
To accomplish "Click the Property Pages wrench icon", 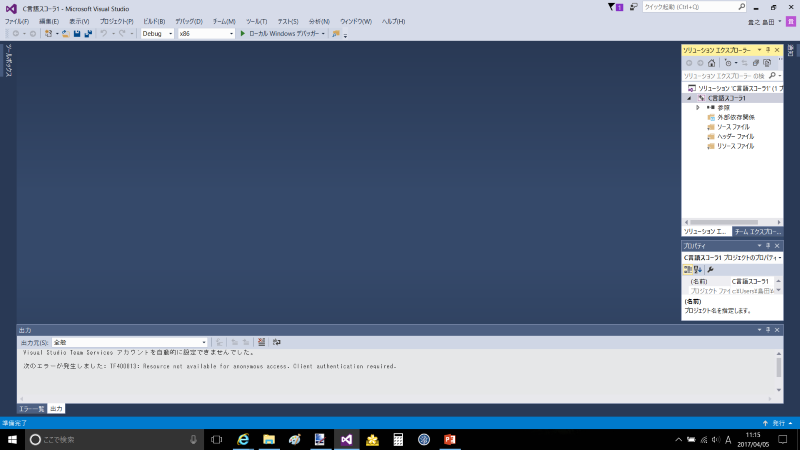I will pos(710,269).
